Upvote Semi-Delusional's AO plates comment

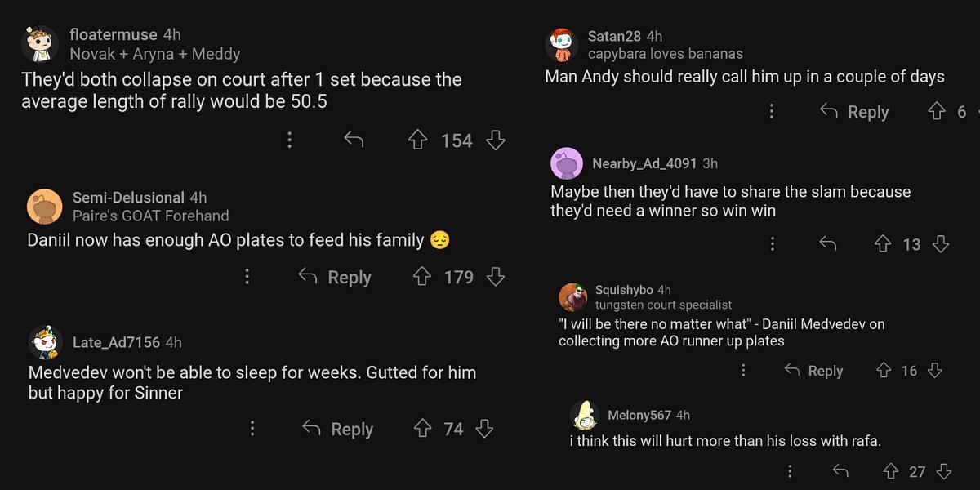tap(421, 277)
